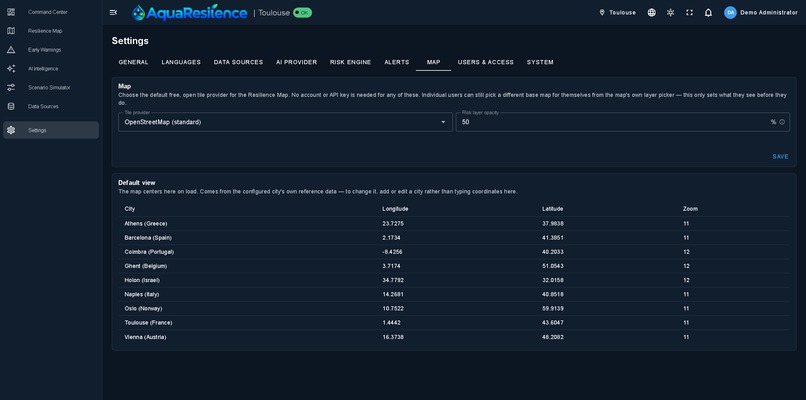Switch to the Users & Access tab
The image size is (806, 400).
pyautogui.click(x=486, y=62)
